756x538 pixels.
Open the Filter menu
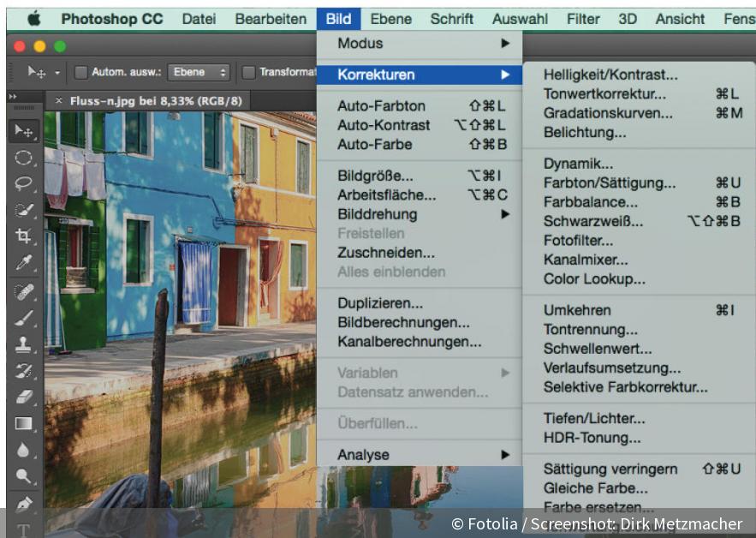click(583, 19)
